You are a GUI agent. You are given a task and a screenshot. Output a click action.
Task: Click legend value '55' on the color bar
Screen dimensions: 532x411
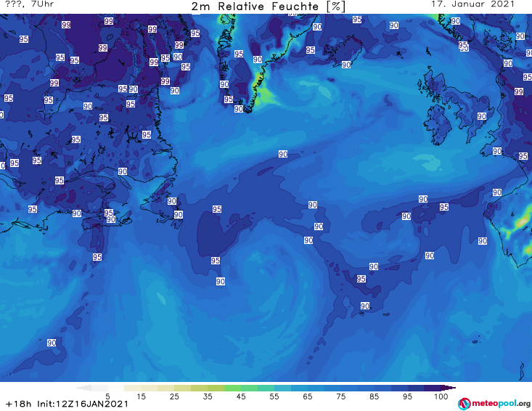click(x=274, y=396)
